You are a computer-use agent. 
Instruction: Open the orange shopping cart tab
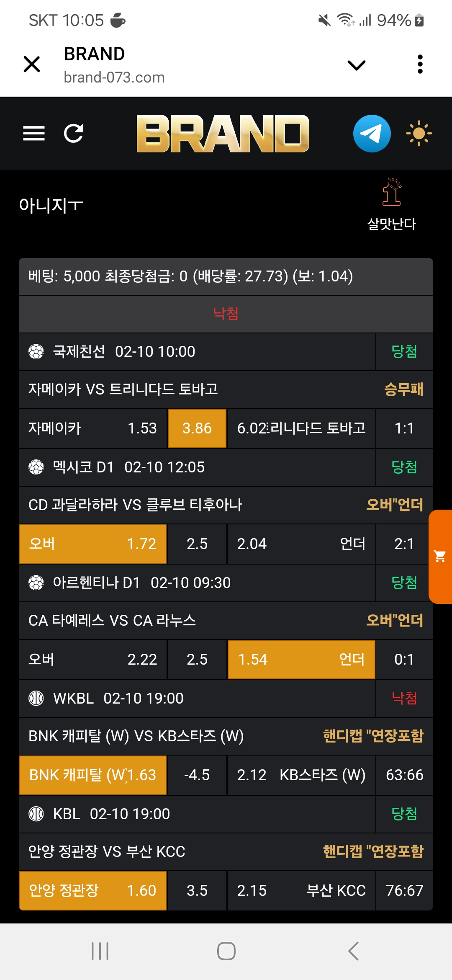440,556
